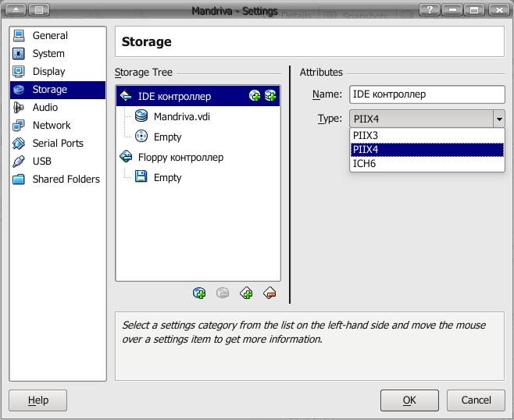This screenshot has width=514, height=420.
Task: Click the greyed Remove Attachment button
Action: coord(223,293)
